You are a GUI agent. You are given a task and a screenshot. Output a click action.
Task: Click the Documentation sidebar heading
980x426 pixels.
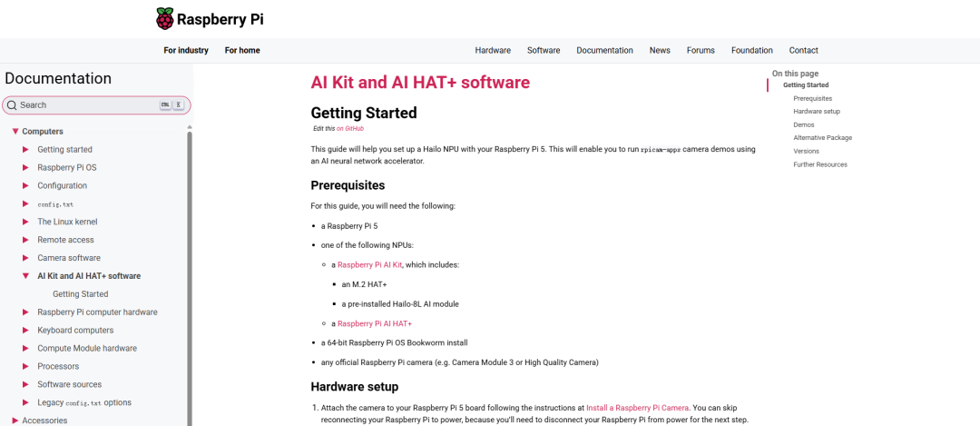pyautogui.click(x=58, y=78)
